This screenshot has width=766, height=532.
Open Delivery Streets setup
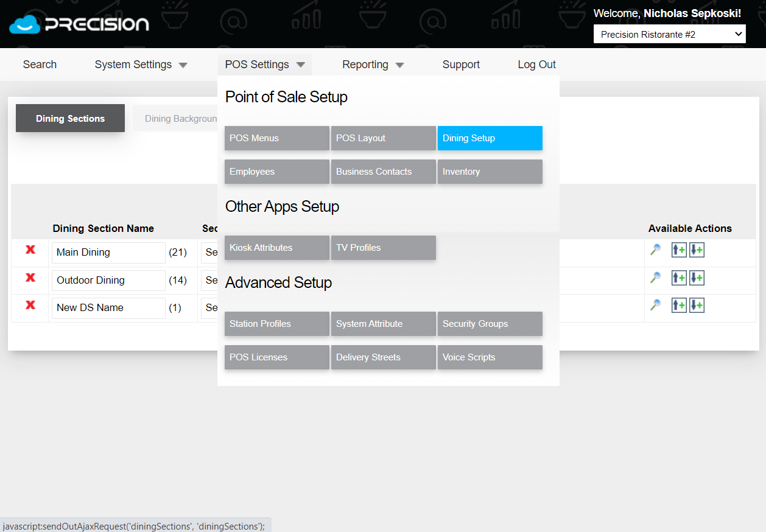[384, 357]
